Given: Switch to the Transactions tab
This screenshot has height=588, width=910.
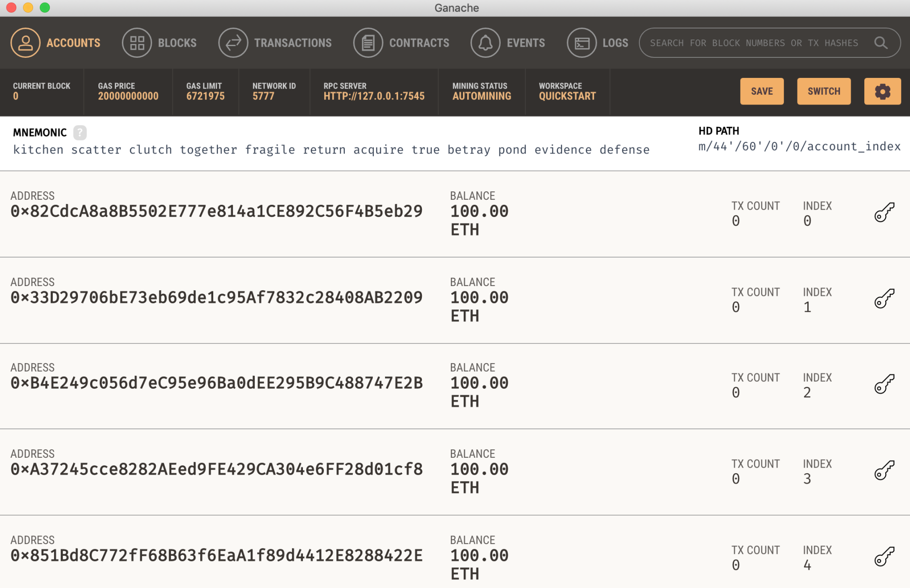Looking at the screenshot, I should (x=275, y=43).
